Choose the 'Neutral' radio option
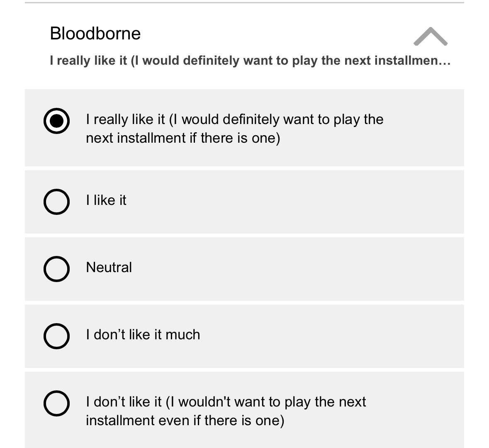This screenshot has height=448, width=489. tap(56, 268)
